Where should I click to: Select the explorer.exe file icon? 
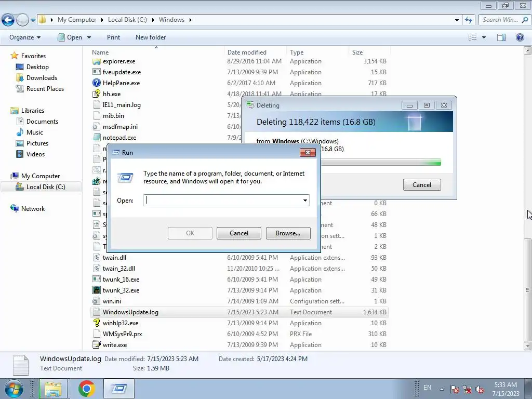click(96, 61)
